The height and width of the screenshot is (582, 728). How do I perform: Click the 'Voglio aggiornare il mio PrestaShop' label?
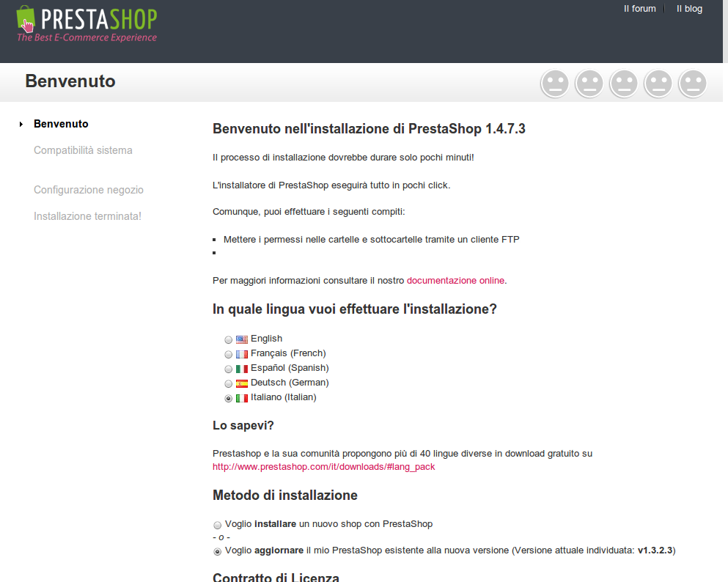(450, 550)
